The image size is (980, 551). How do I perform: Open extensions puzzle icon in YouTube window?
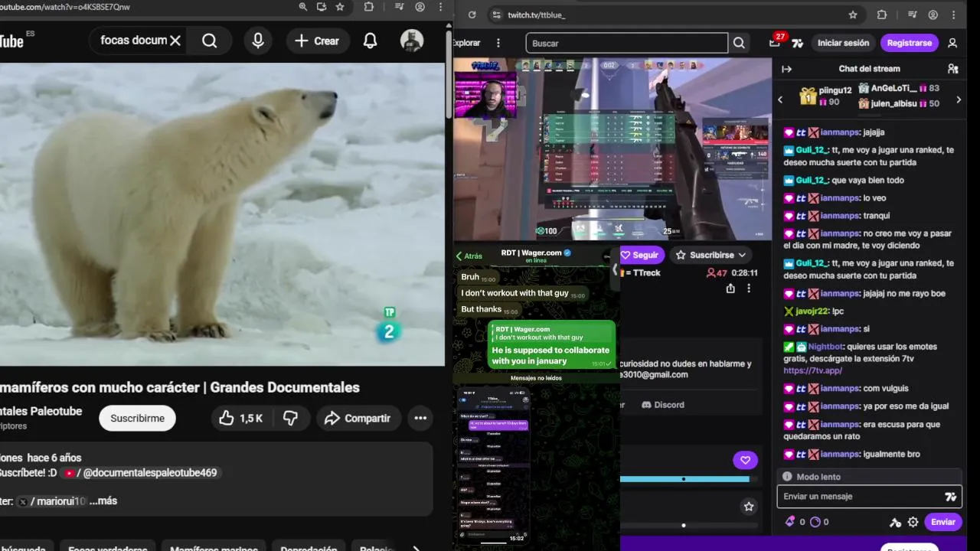tap(368, 7)
